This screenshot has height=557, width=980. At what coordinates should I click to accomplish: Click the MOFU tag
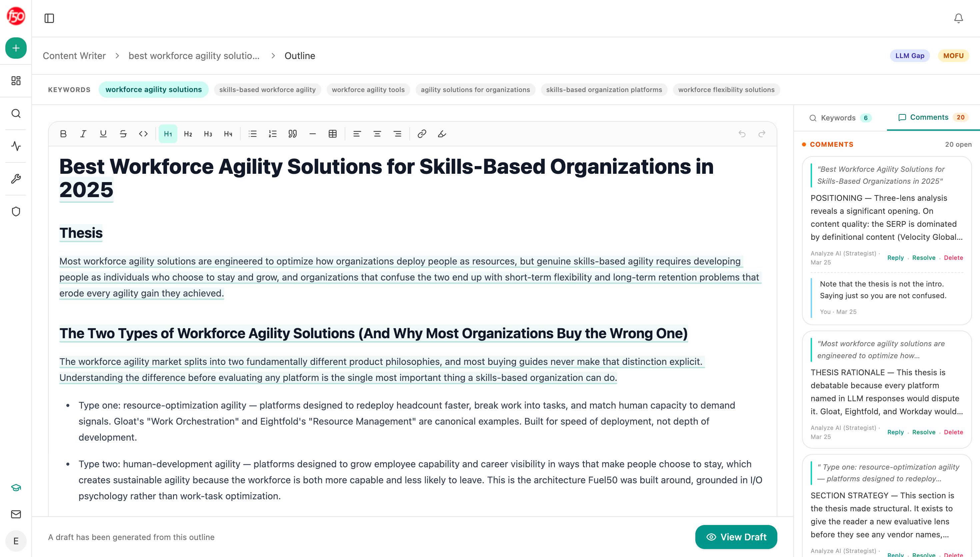tap(953, 55)
